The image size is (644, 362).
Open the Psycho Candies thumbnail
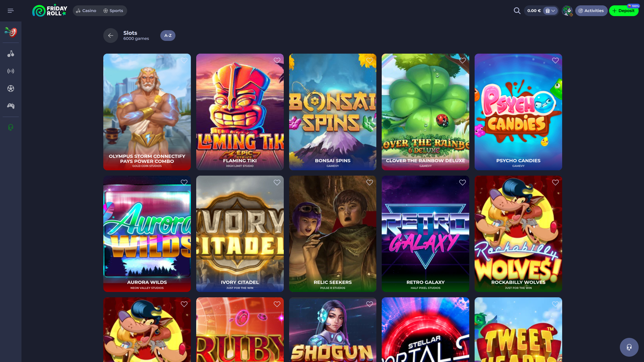pos(518,112)
